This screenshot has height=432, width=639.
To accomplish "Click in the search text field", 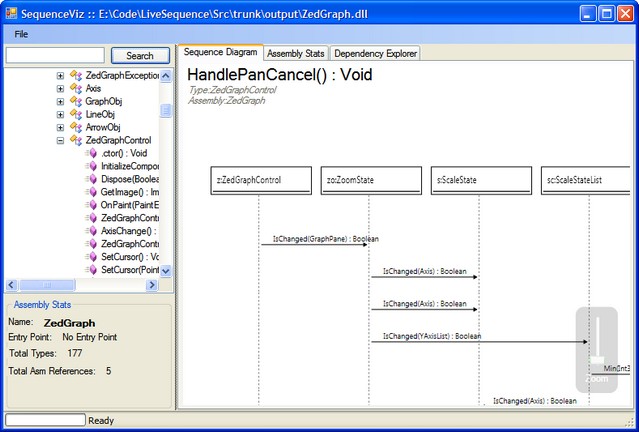I will 55,56.
